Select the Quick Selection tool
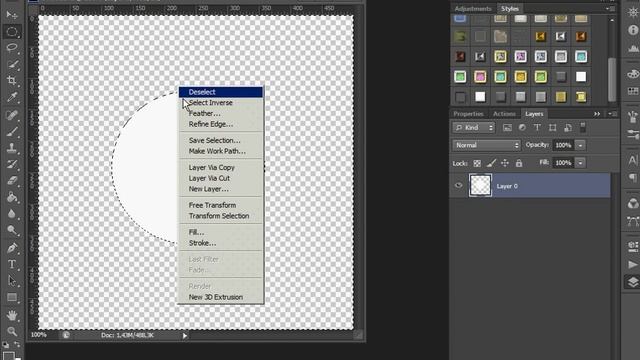Screen dimensions: 640x360 (x=12, y=64)
